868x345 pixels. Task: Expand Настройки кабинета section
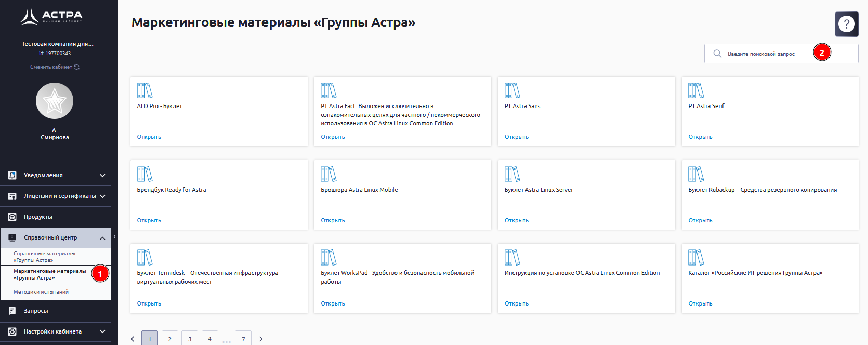point(102,331)
